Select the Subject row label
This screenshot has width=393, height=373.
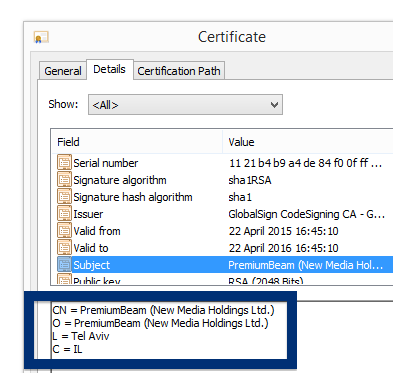[x=91, y=265]
